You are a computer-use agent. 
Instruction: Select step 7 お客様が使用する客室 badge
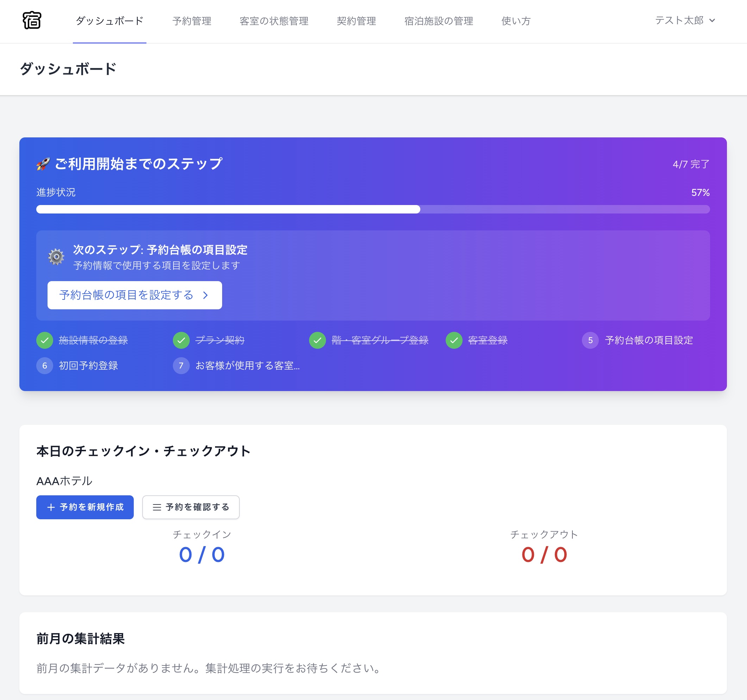[x=181, y=365]
